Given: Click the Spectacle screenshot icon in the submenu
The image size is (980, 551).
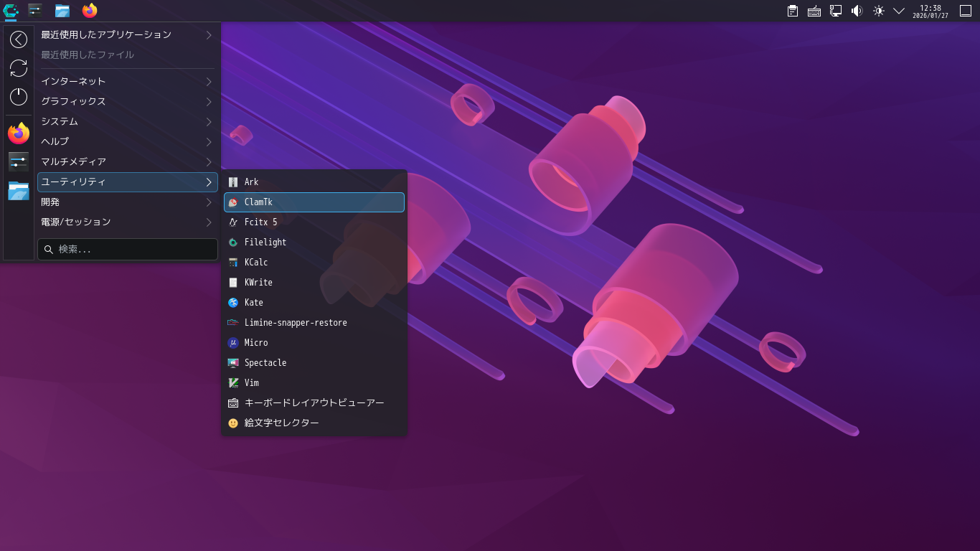Looking at the screenshot, I should tap(233, 363).
